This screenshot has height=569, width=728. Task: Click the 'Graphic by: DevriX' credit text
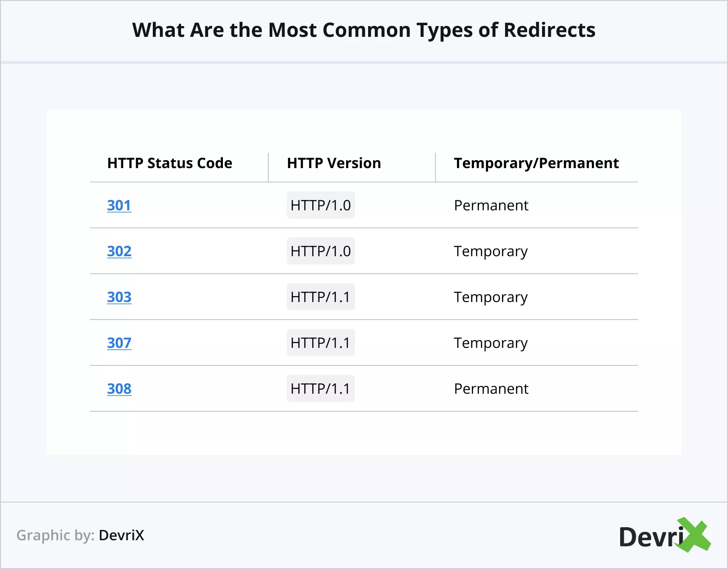[80, 535]
